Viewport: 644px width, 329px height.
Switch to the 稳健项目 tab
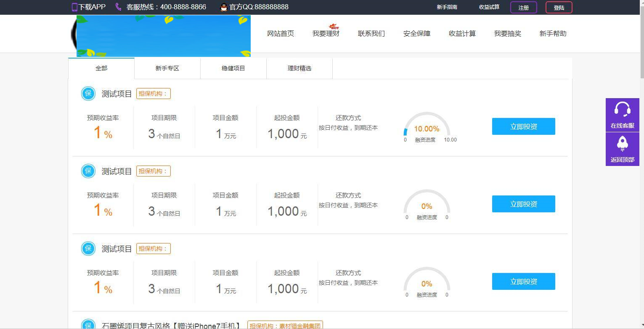[x=233, y=68]
